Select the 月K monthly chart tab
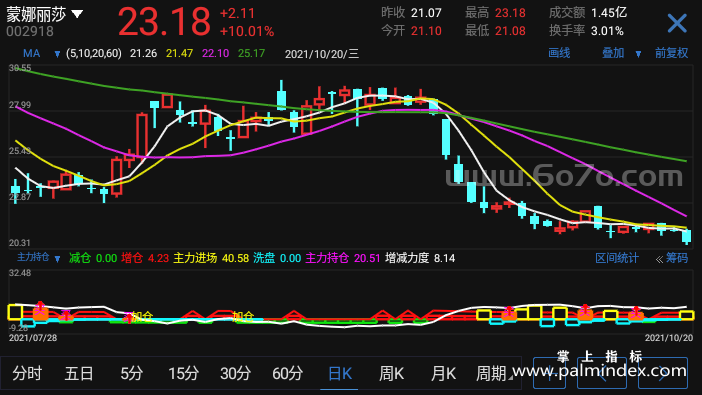The image size is (702, 395). [x=443, y=373]
